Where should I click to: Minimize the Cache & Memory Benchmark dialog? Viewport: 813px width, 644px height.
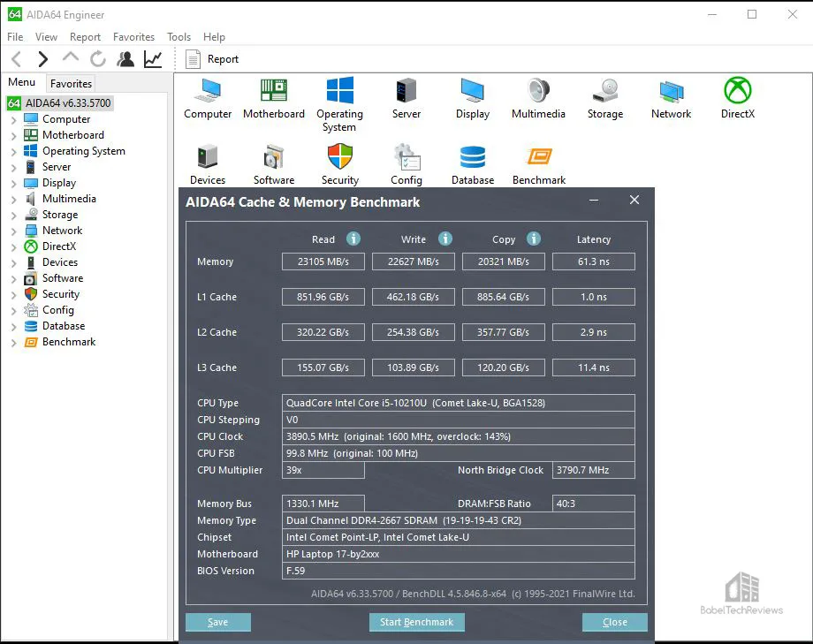(594, 201)
